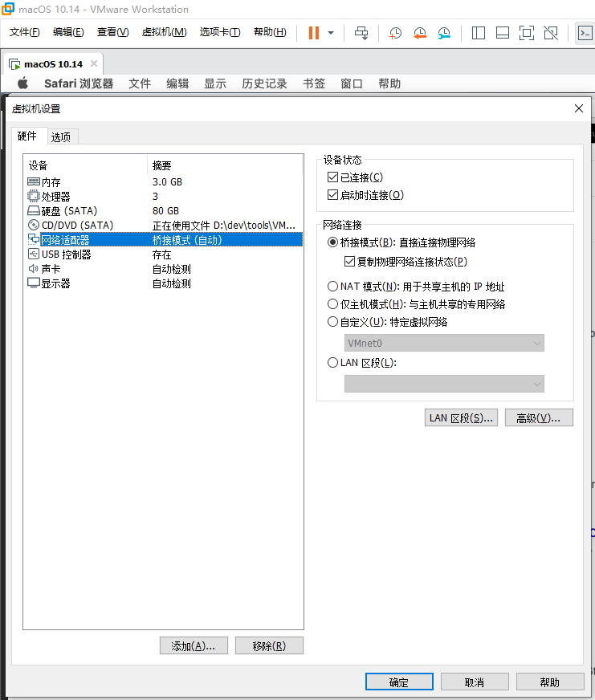Select the 硬盘 (SATA) device icon
595x700 pixels.
click(x=34, y=210)
